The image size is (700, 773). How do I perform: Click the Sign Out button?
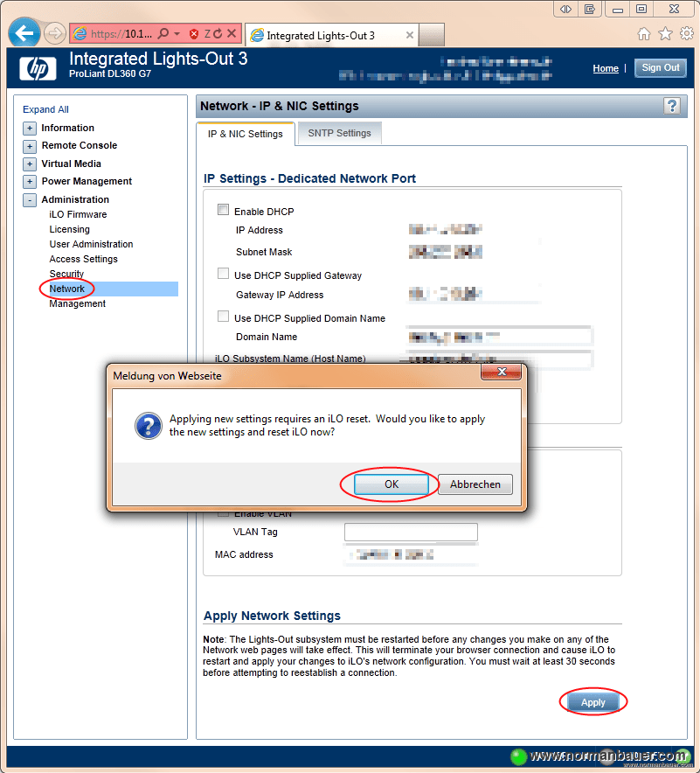click(x=660, y=68)
